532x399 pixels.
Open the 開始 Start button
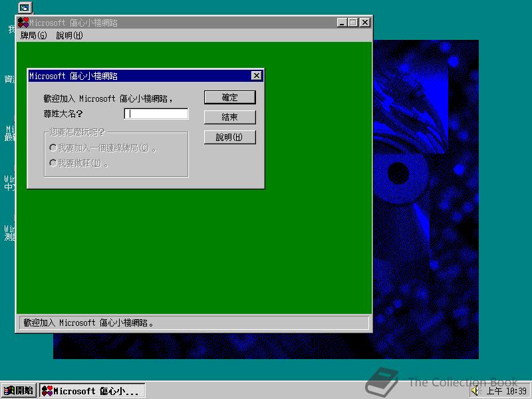click(19, 390)
